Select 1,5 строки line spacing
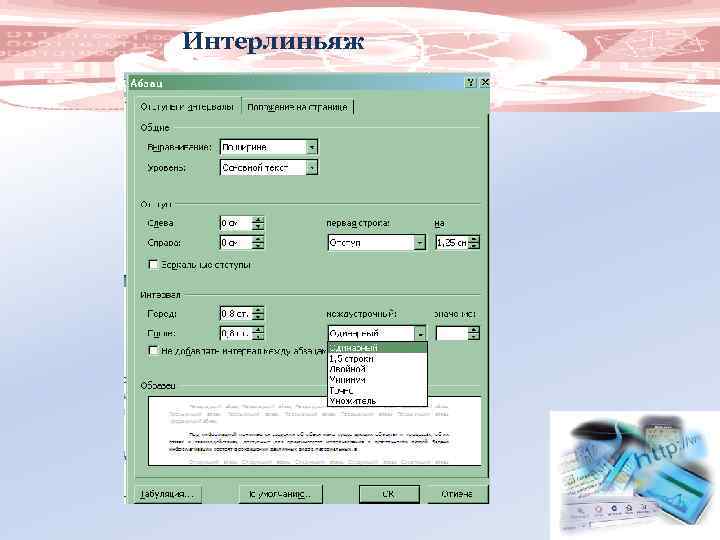The width and height of the screenshot is (720, 540). tap(377, 359)
